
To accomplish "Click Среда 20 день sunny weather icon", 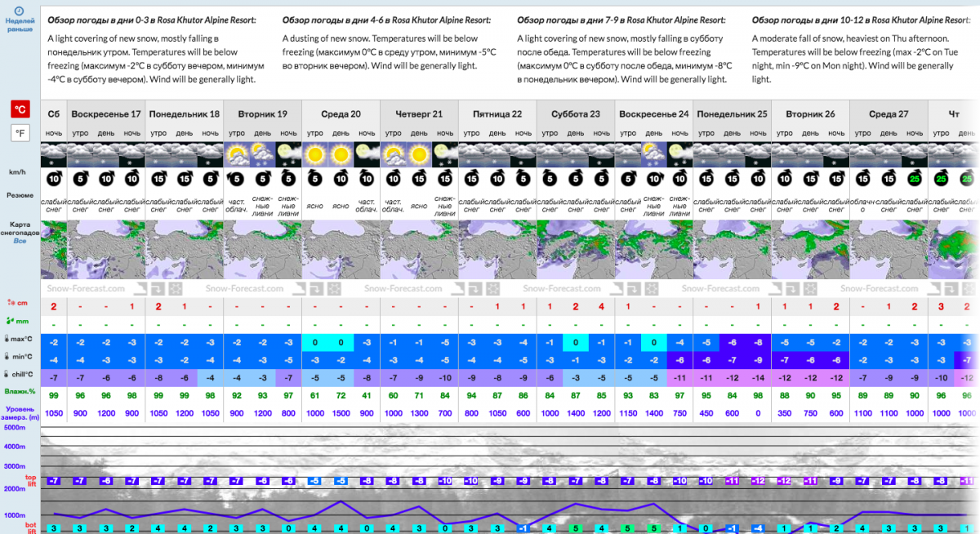I will tap(341, 154).
